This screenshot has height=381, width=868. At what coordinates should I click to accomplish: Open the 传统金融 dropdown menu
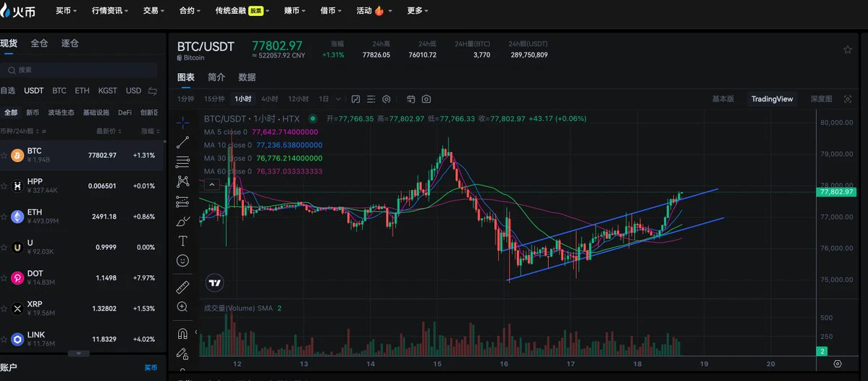point(243,11)
